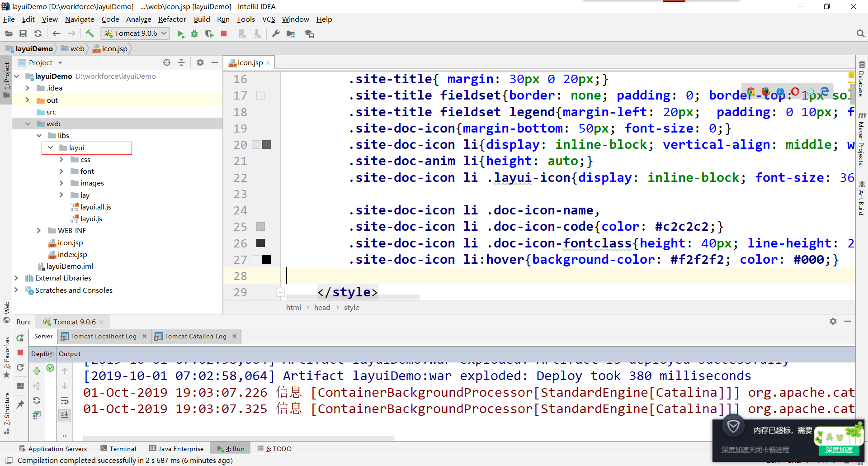The image size is (868, 466).
Task: Open the Terminal tool window
Action: click(x=118, y=449)
